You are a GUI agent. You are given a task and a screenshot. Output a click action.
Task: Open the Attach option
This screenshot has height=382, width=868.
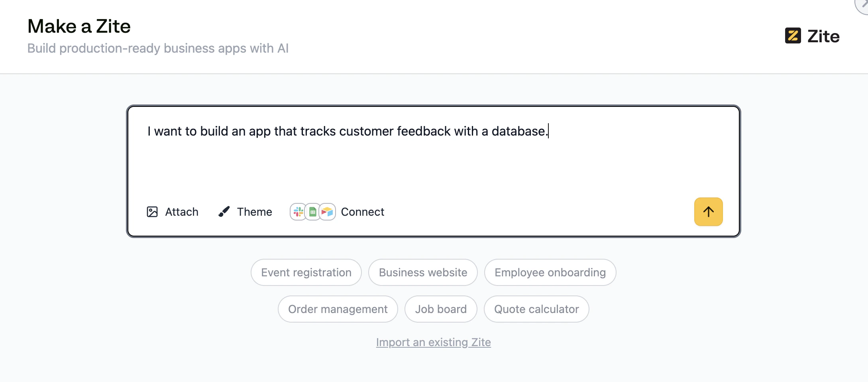click(181, 212)
